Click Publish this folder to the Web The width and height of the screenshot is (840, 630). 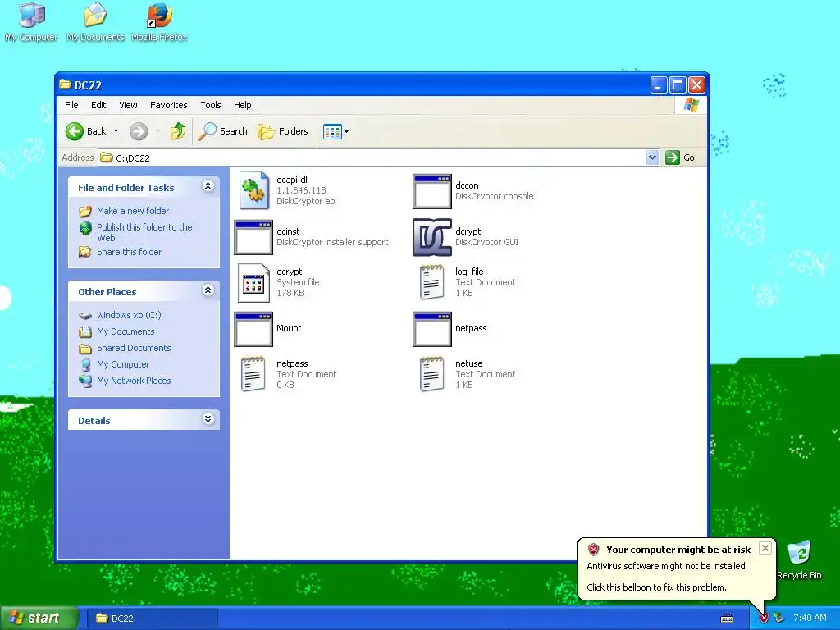[x=144, y=232]
